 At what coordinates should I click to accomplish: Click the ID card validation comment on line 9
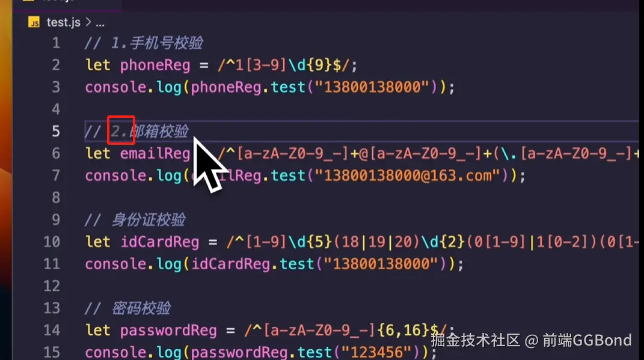pos(135,220)
